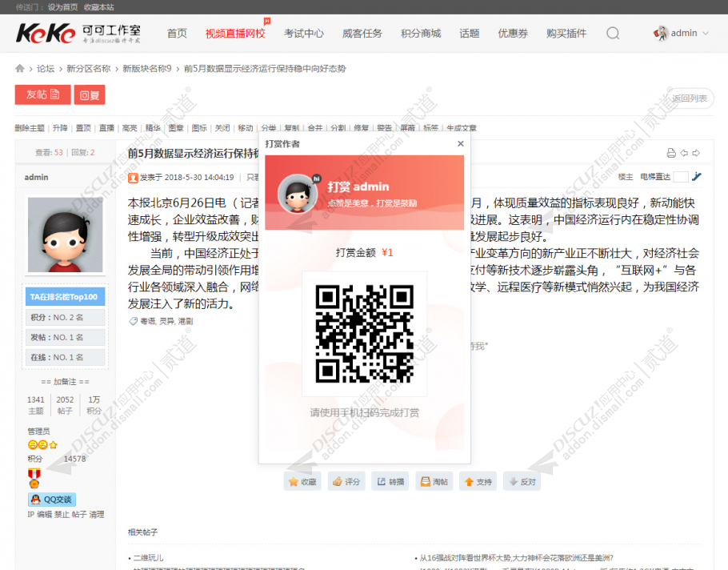
Task: Click admin username in author panel
Action: tap(36, 178)
